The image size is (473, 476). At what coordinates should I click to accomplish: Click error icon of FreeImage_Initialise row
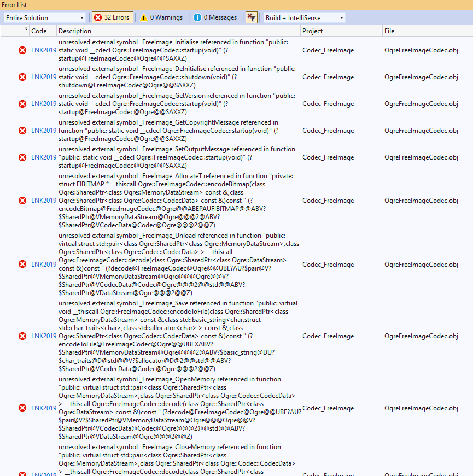click(x=22, y=50)
